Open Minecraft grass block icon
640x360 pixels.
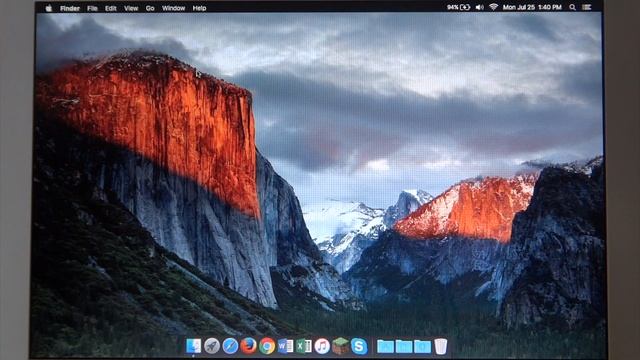[340, 346]
